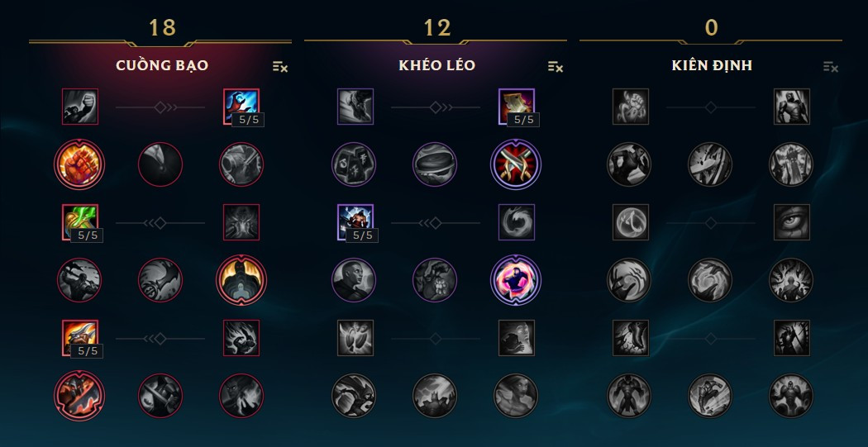Image resolution: width=868 pixels, height=447 pixels.
Task: Select the horned helmet 5/5 mastery
Action: tap(80, 338)
